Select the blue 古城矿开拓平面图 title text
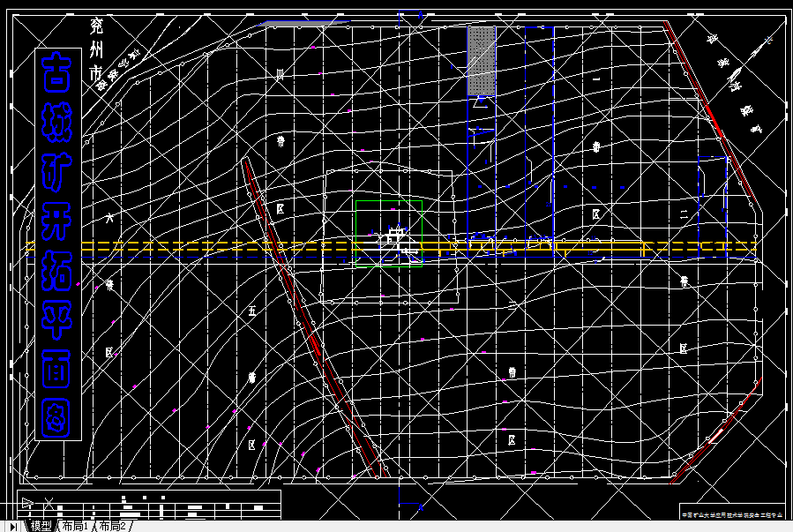Screen dimensions: 793x532 pyautogui.click(x=56, y=244)
